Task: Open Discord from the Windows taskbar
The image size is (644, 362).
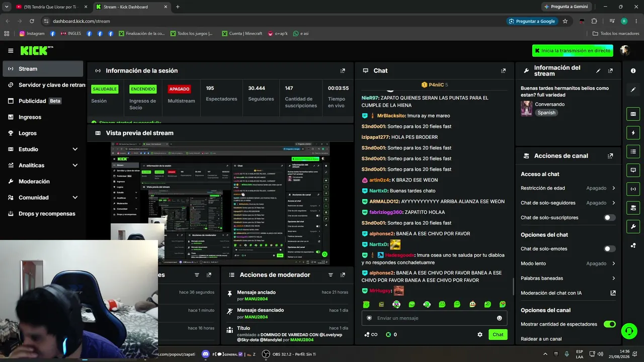Action: click(205, 354)
